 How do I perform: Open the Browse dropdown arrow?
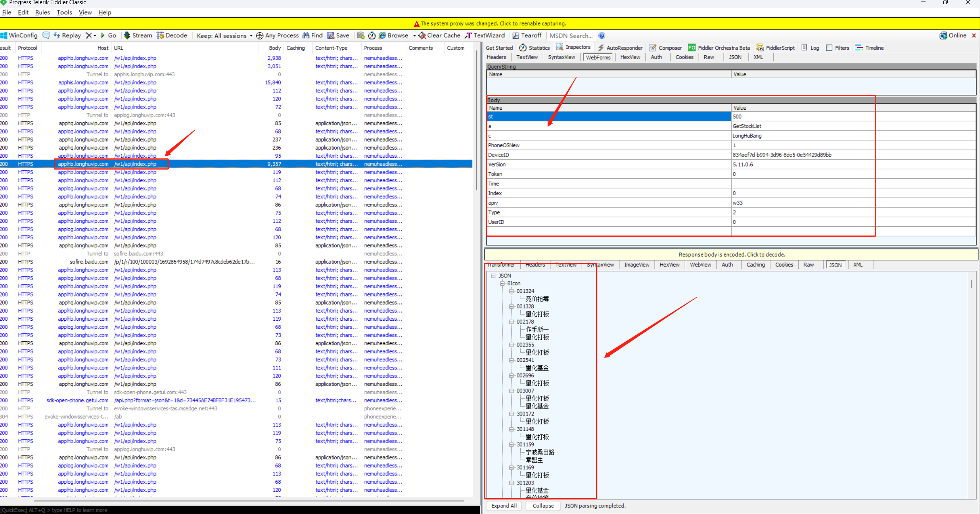[414, 36]
